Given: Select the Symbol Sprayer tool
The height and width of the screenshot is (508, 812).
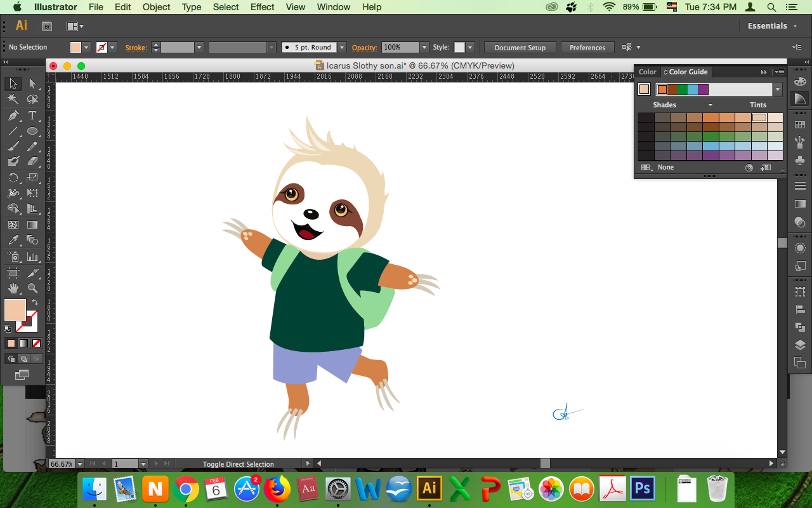Looking at the screenshot, I should [x=13, y=257].
